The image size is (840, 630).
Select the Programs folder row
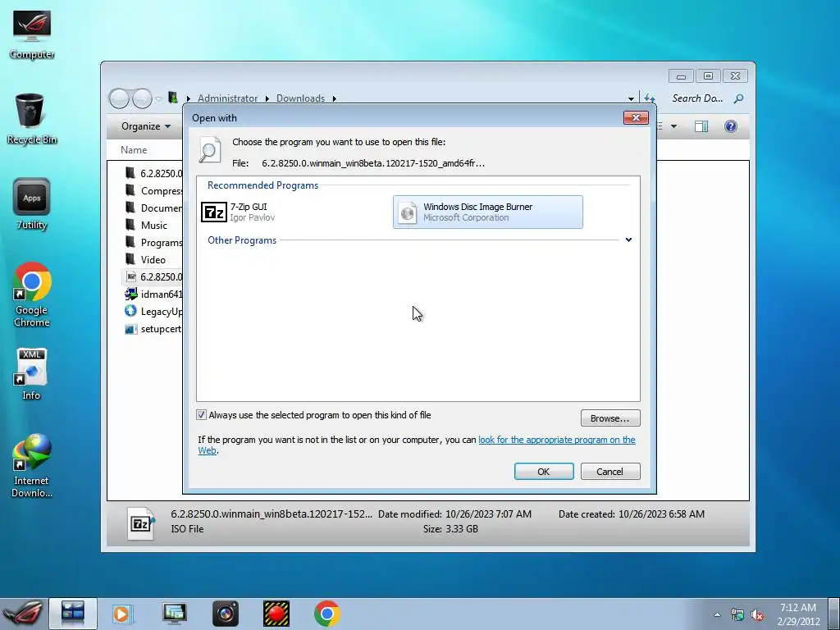pyautogui.click(x=153, y=242)
